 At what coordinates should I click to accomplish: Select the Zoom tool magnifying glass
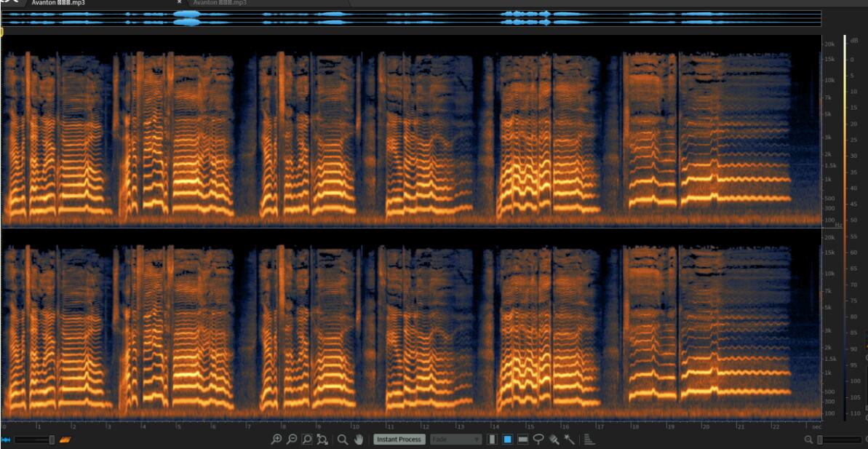click(343, 440)
